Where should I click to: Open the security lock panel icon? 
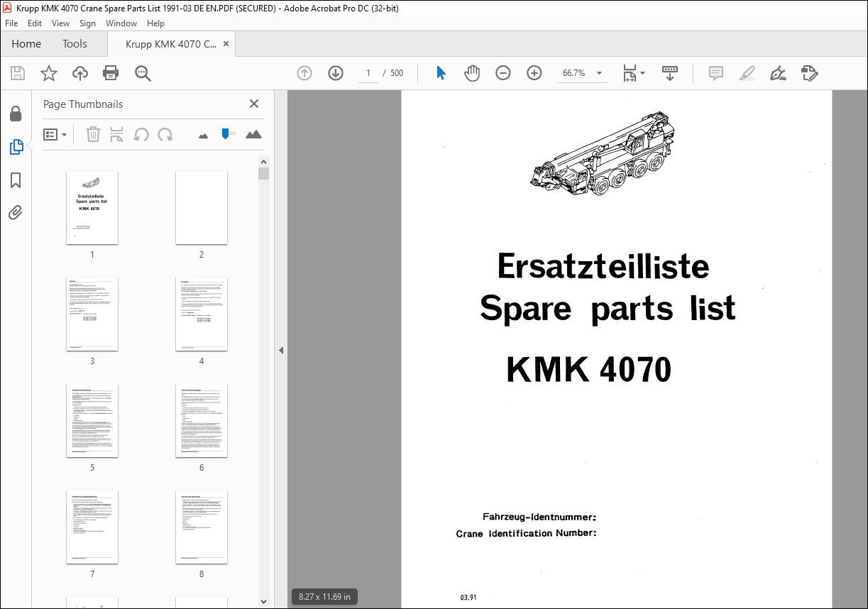pyautogui.click(x=16, y=114)
